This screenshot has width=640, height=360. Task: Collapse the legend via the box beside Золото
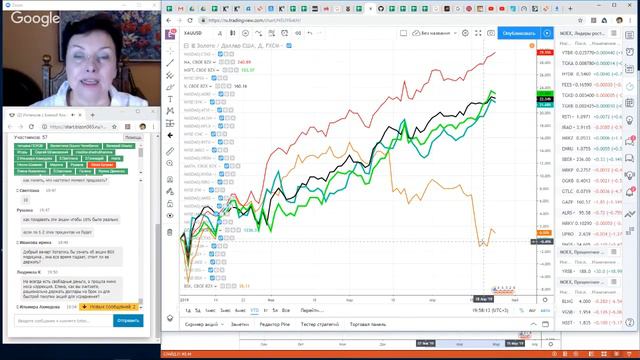[186, 46]
